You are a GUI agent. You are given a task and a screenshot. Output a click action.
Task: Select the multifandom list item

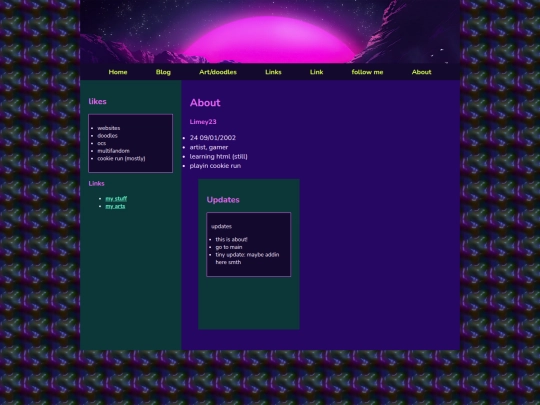pos(113,151)
